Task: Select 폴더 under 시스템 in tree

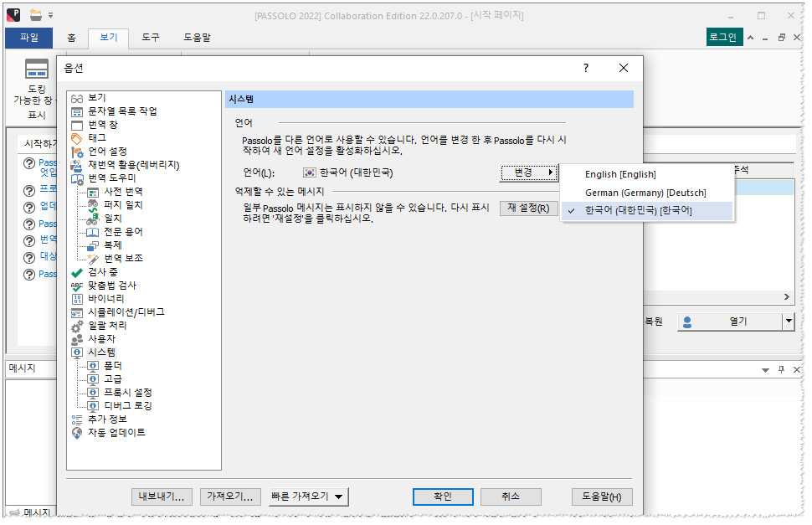Action: (113, 367)
